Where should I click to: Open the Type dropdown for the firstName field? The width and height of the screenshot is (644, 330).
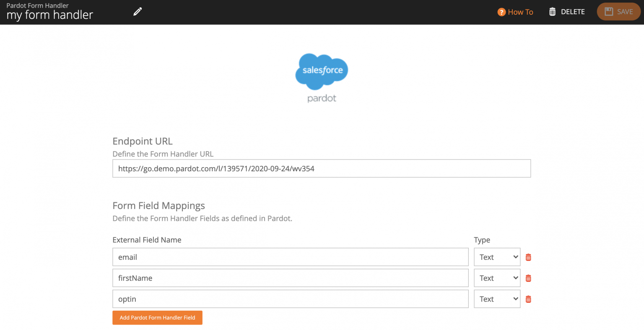(497, 278)
